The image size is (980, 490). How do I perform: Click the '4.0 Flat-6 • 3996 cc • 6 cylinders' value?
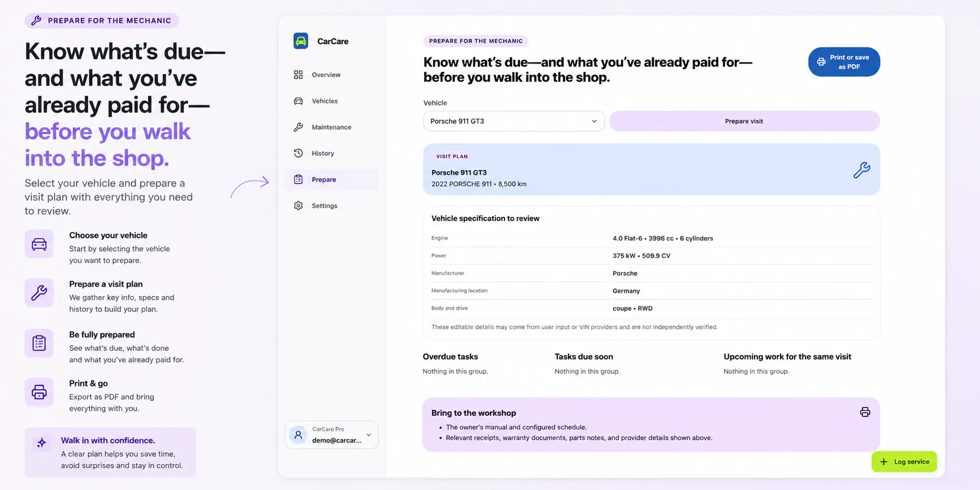point(662,239)
